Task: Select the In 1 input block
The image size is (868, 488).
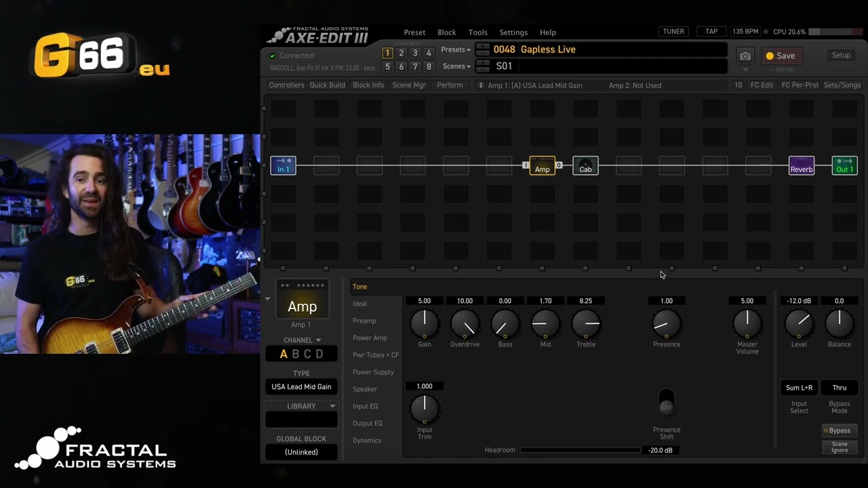Action: [x=283, y=165]
